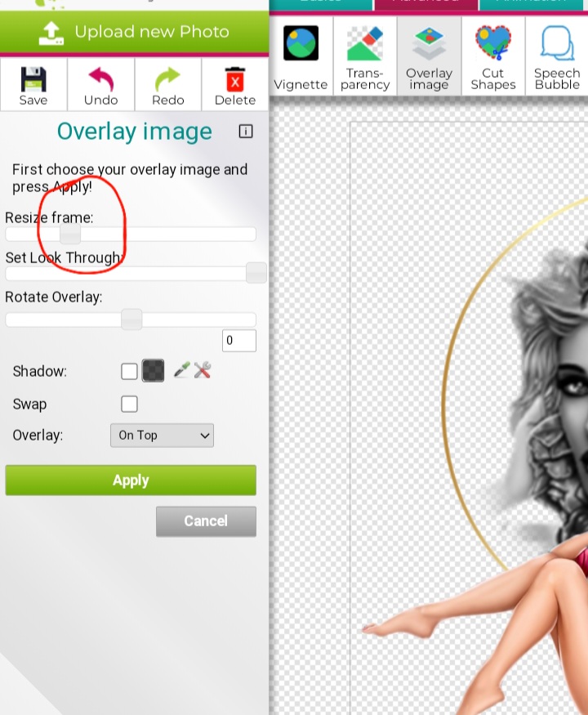Delete the photo with trash icon

click(235, 83)
